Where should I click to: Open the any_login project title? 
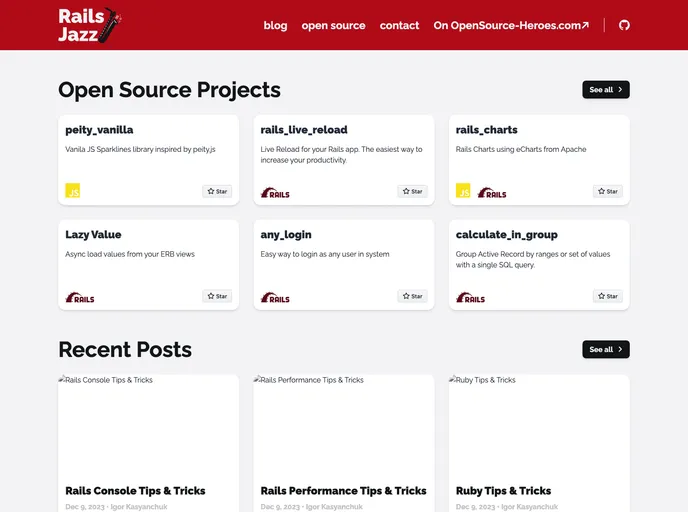tap(286, 235)
